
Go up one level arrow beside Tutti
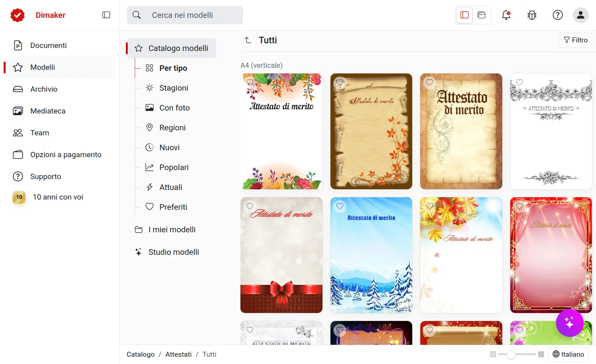248,40
